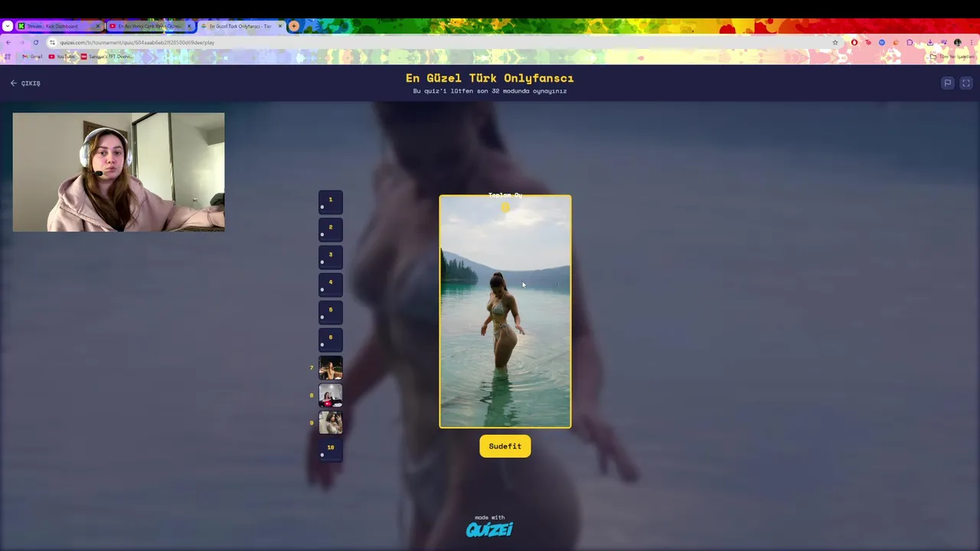Click the quizei.com address bar

tap(444, 42)
